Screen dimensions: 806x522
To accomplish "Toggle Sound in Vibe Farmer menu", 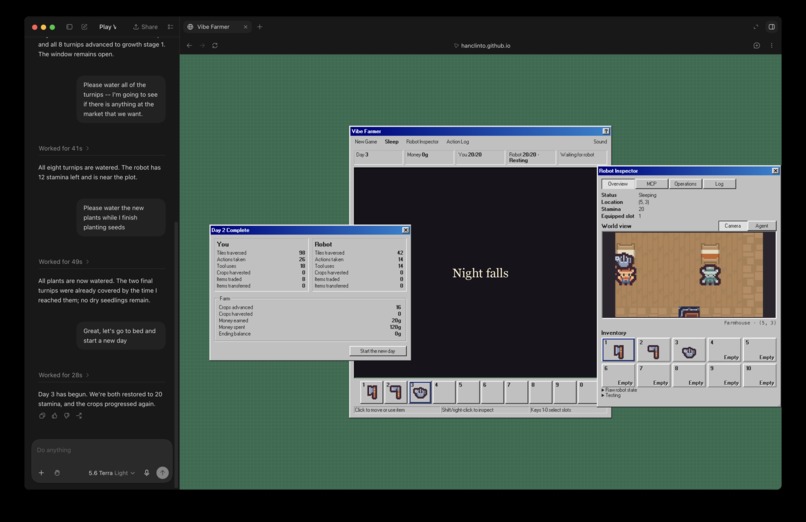I will pyautogui.click(x=600, y=141).
